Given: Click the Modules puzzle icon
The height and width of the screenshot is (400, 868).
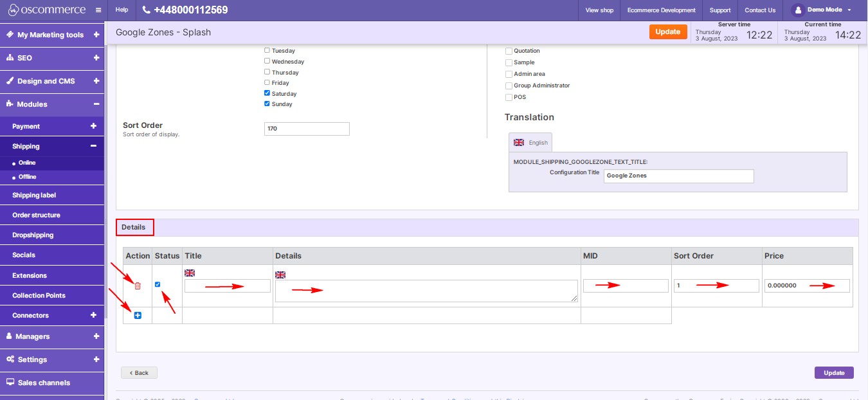Looking at the screenshot, I should [10, 104].
